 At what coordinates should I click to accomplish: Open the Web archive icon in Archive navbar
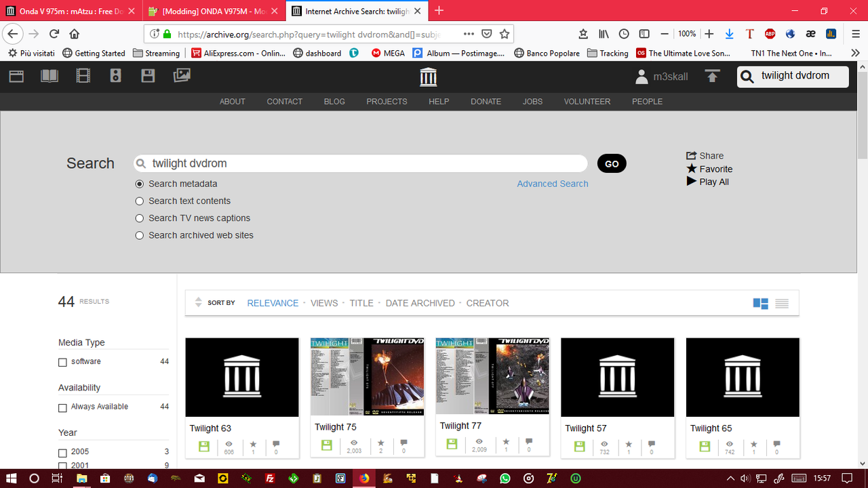click(x=16, y=76)
